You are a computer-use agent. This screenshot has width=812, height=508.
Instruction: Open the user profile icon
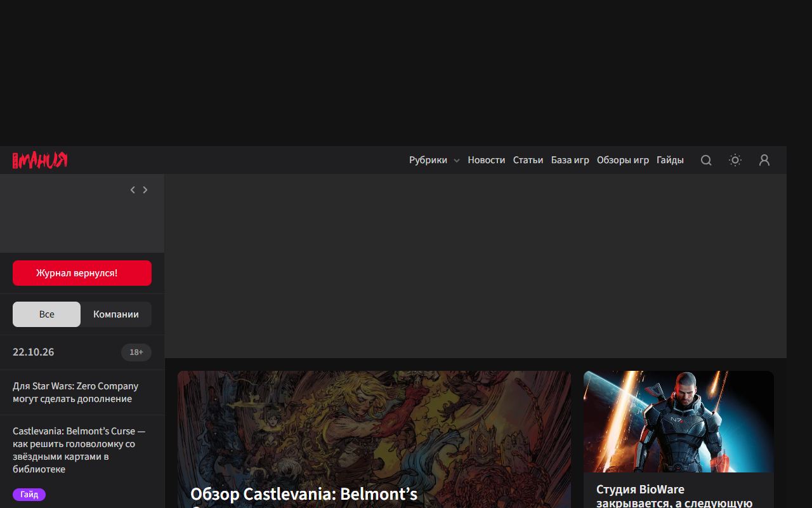tap(764, 160)
